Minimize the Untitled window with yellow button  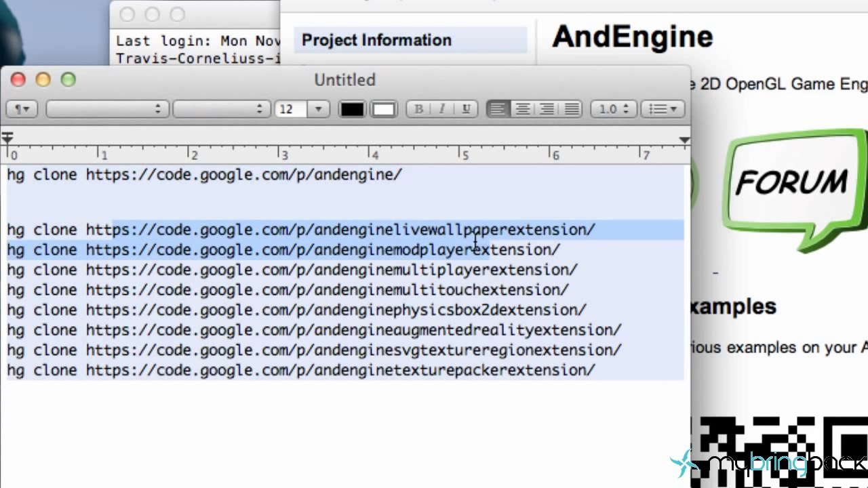pos(43,80)
